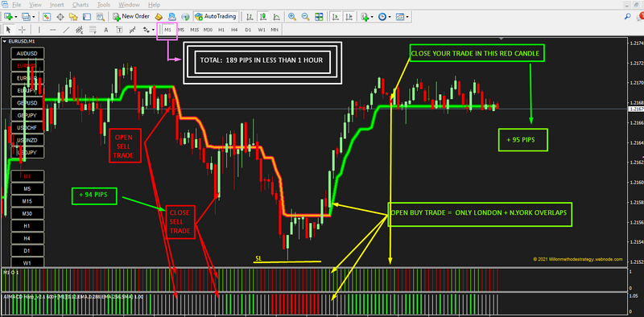Open the View menu
The width and height of the screenshot is (644, 317).
click(35, 5)
